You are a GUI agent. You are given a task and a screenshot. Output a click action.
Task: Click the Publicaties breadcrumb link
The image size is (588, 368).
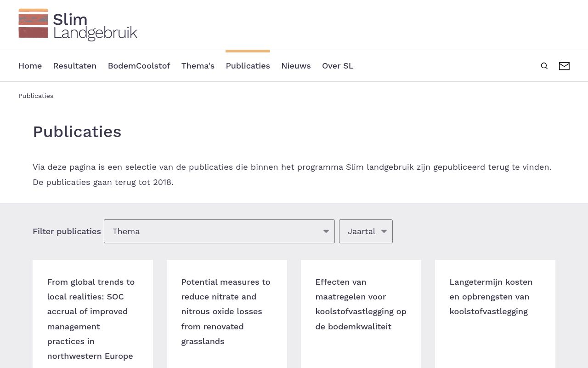point(36,96)
